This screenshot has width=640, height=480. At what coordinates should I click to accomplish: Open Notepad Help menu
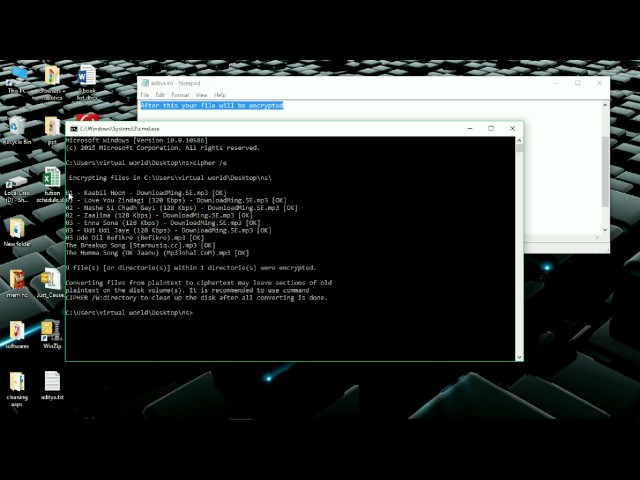click(x=220, y=95)
